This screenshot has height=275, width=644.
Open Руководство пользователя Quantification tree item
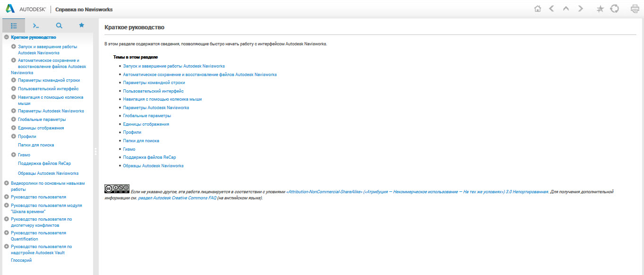pyautogui.click(x=38, y=236)
